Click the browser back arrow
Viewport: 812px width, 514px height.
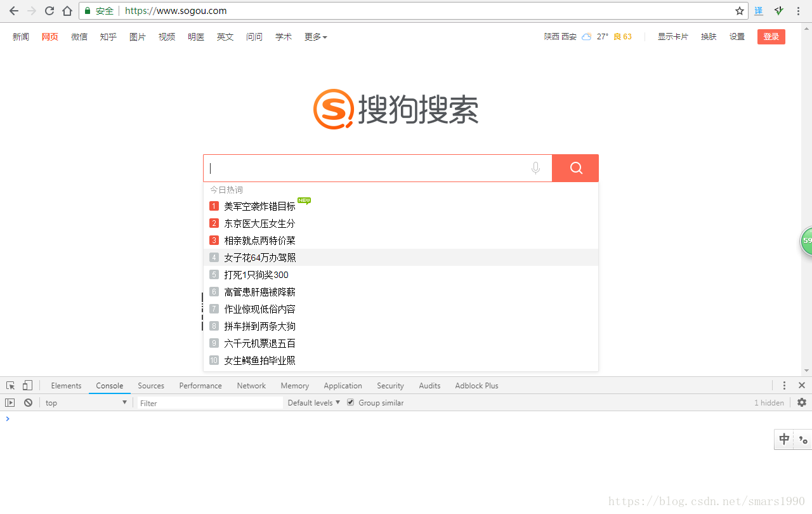click(13, 11)
